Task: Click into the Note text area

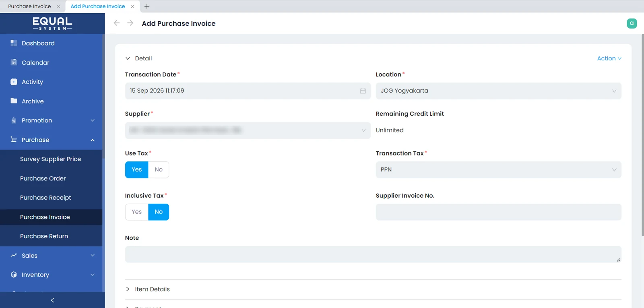Action: (x=373, y=254)
